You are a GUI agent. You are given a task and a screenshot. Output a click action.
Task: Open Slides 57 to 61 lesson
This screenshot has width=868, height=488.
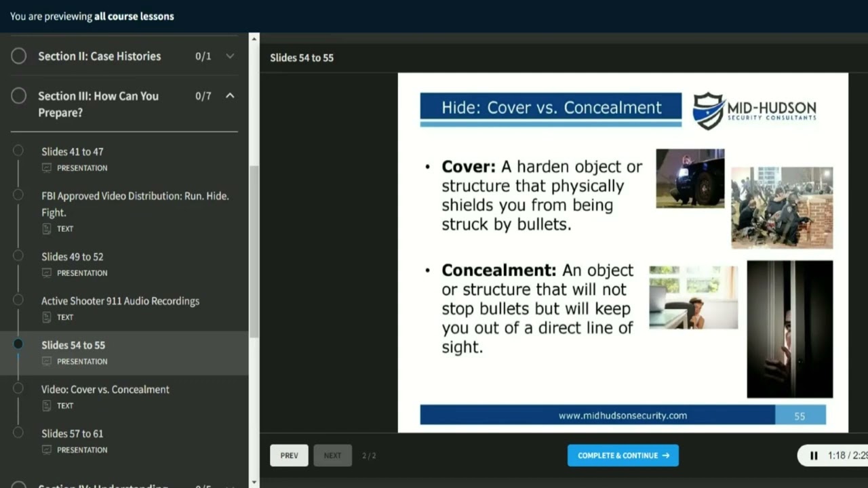73,433
